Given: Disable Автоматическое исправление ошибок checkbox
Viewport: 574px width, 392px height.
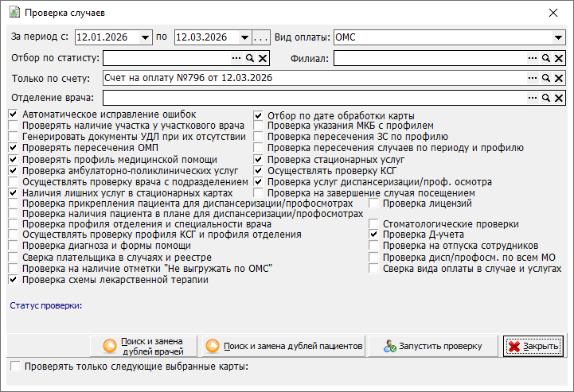Looking at the screenshot, I should point(14,114).
